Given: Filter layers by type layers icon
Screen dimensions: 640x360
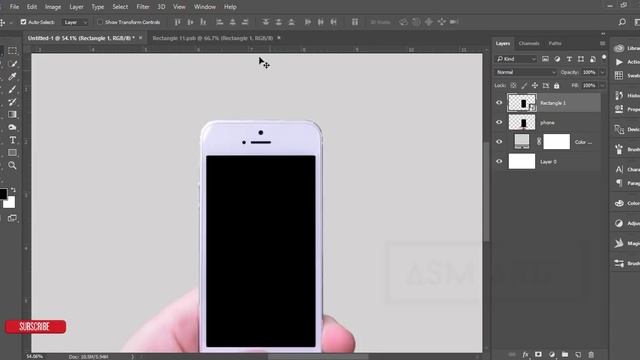Looking at the screenshot, I should (x=569, y=59).
